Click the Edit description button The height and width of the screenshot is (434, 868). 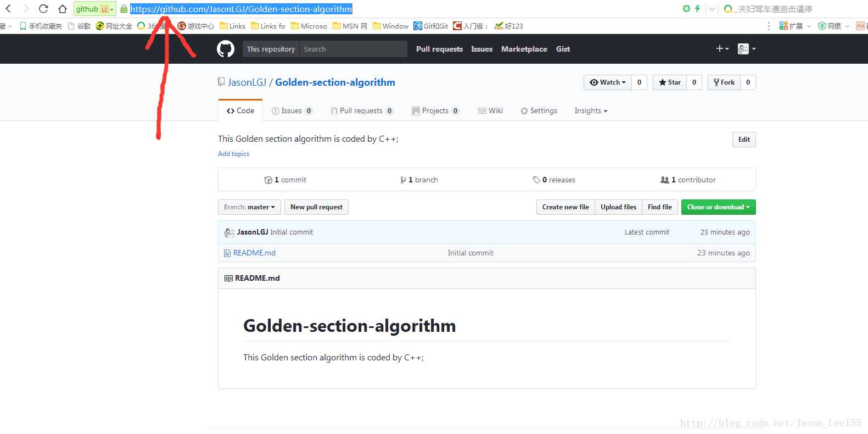pyautogui.click(x=744, y=140)
